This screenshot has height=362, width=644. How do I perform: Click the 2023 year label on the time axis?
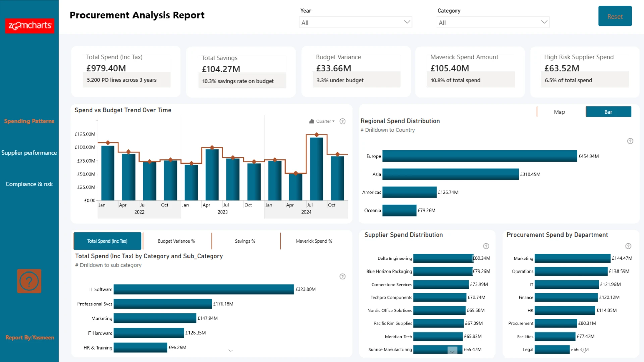pyautogui.click(x=223, y=212)
